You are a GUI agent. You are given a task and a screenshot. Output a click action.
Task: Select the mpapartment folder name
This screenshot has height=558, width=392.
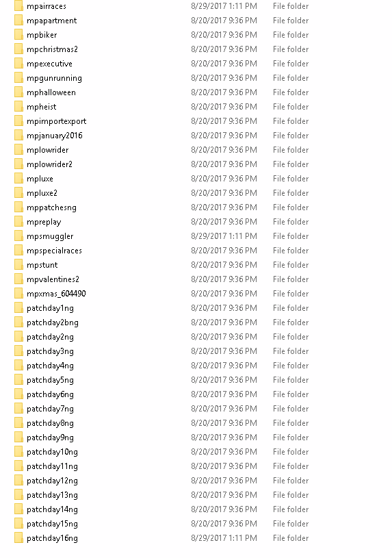pyautogui.click(x=51, y=21)
